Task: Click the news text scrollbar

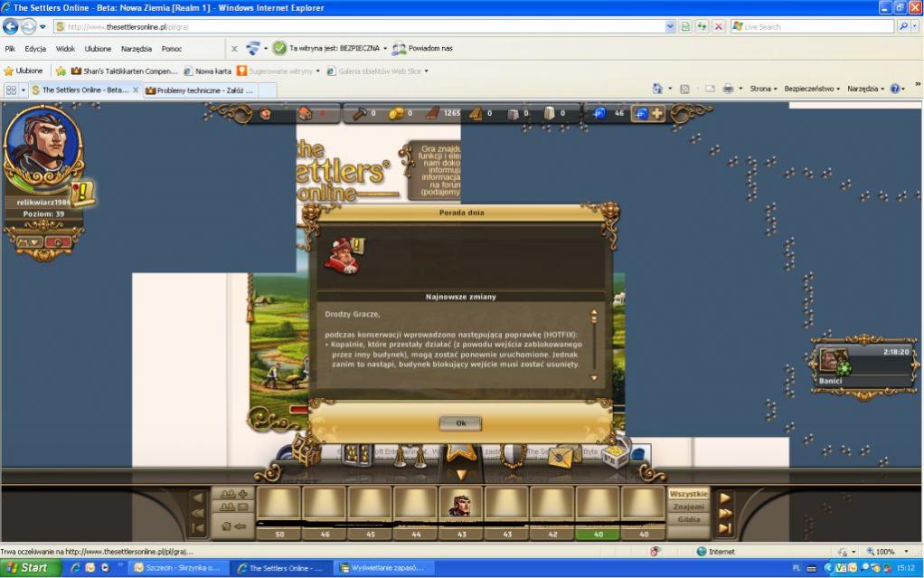Action: [x=594, y=344]
